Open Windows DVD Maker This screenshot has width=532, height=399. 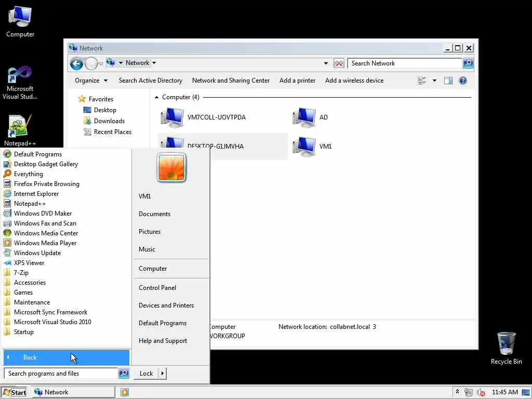click(43, 214)
